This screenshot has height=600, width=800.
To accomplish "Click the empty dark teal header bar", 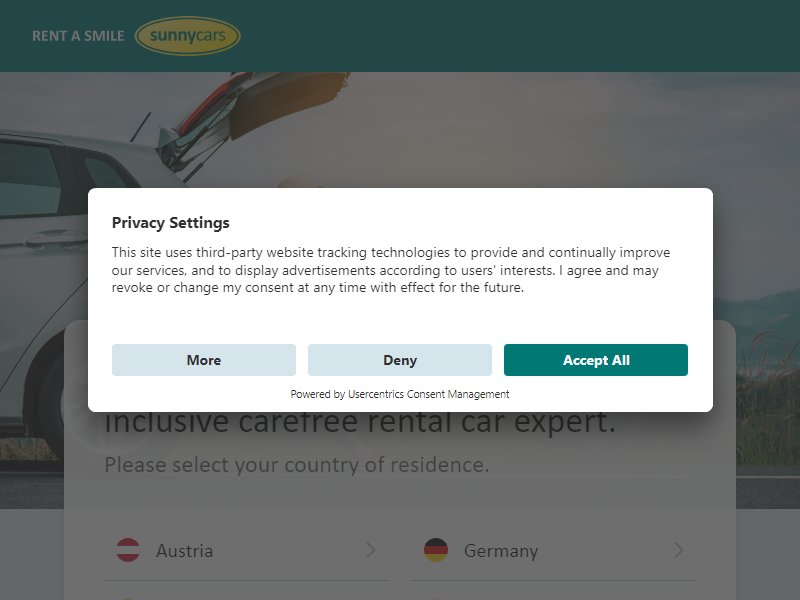I will point(510,36).
